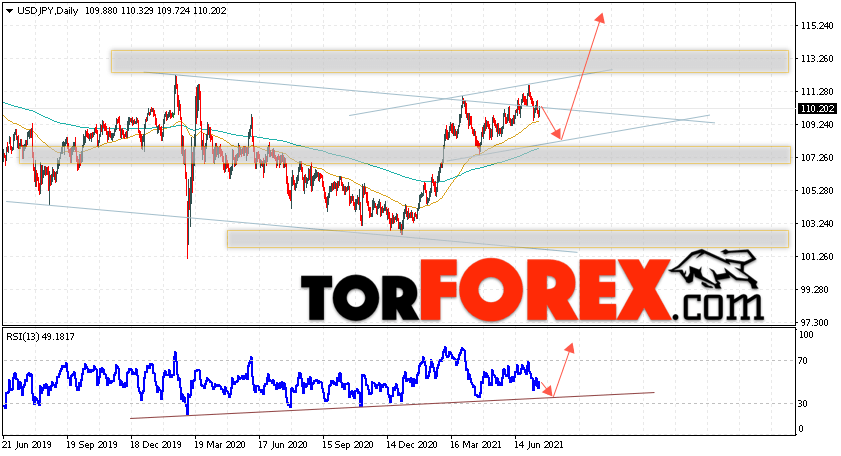The width and height of the screenshot is (841, 456).
Task: Select the USDJPY,Daily chart title
Action: tap(47, 11)
